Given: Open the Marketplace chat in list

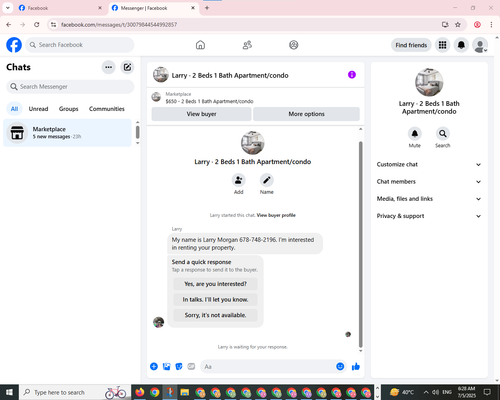Looking at the screenshot, I should (x=67, y=133).
